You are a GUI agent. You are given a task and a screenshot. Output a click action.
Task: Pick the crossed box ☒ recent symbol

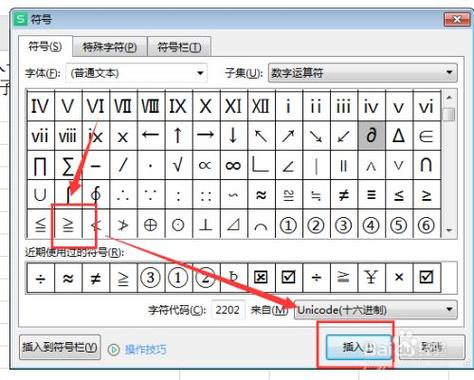[261, 277]
